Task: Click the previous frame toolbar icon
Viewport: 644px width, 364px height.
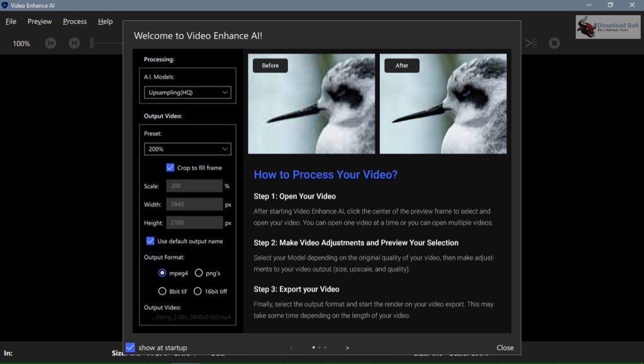Action: [x=50, y=43]
